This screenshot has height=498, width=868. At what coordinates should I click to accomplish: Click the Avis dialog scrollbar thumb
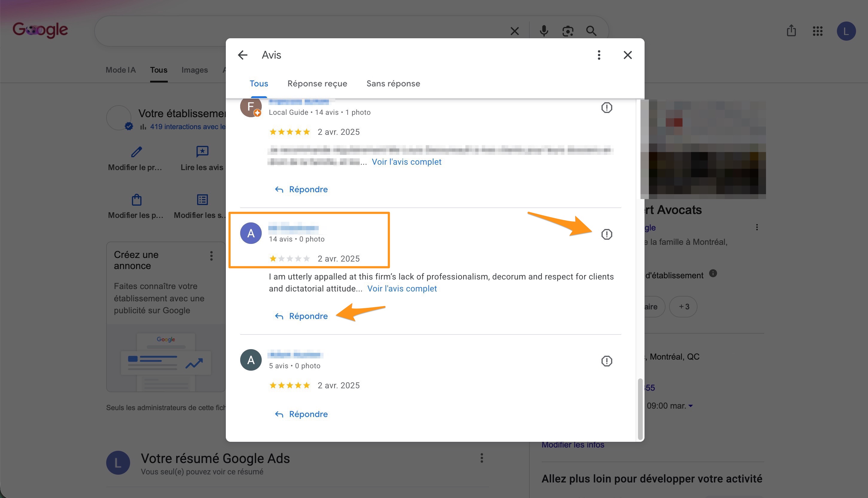[640, 409]
